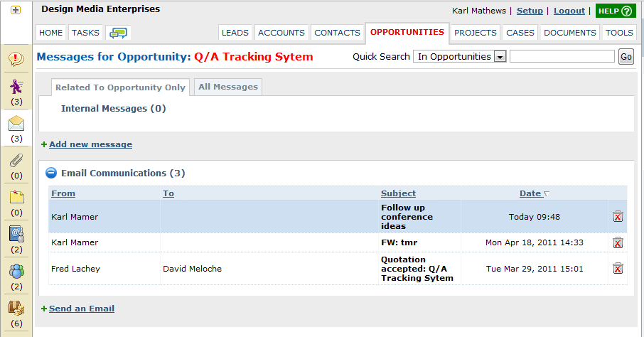Image resolution: width=644 pixels, height=337 pixels.
Task: Open the people group sidebar icon
Action: coord(16,272)
